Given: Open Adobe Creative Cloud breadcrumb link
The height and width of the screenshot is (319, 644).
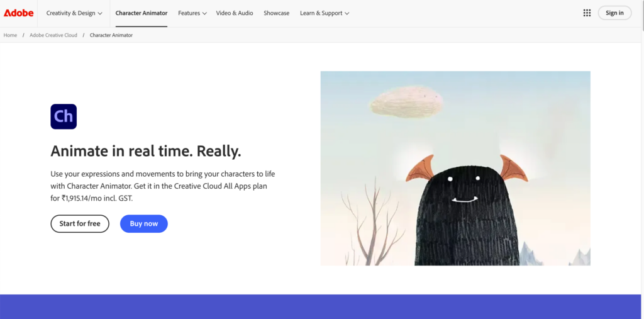Looking at the screenshot, I should click(53, 35).
